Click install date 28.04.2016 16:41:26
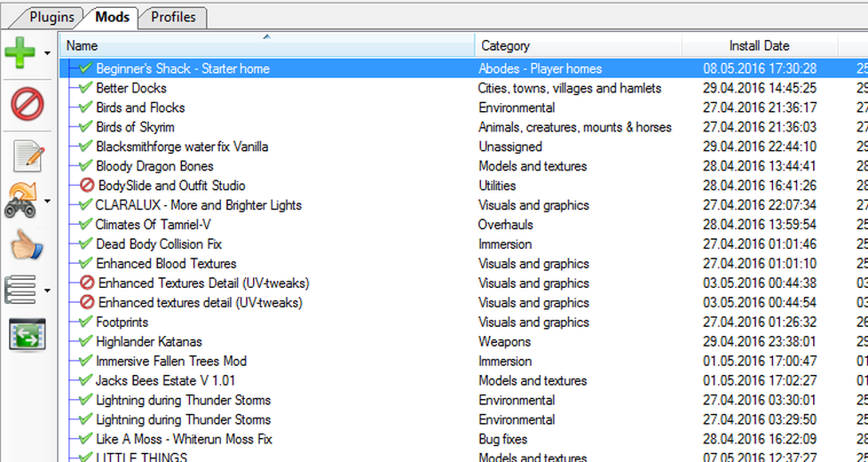This screenshot has height=462, width=868. click(760, 186)
